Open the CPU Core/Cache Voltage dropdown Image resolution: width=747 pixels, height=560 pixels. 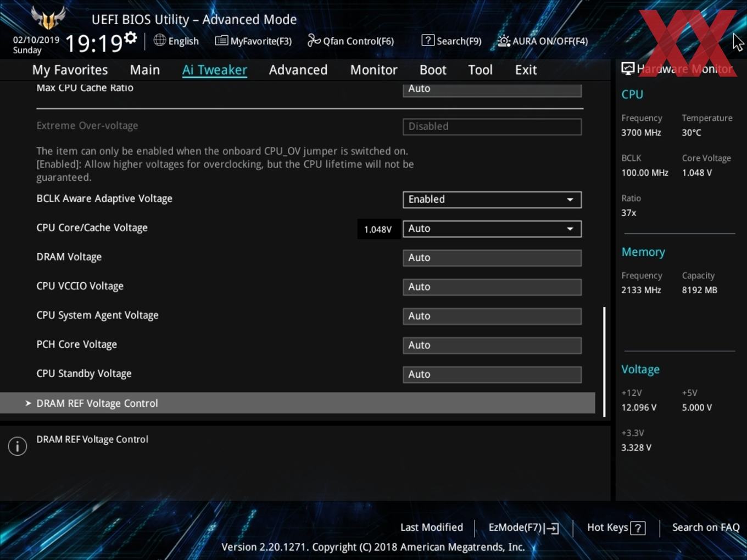pyautogui.click(x=492, y=228)
